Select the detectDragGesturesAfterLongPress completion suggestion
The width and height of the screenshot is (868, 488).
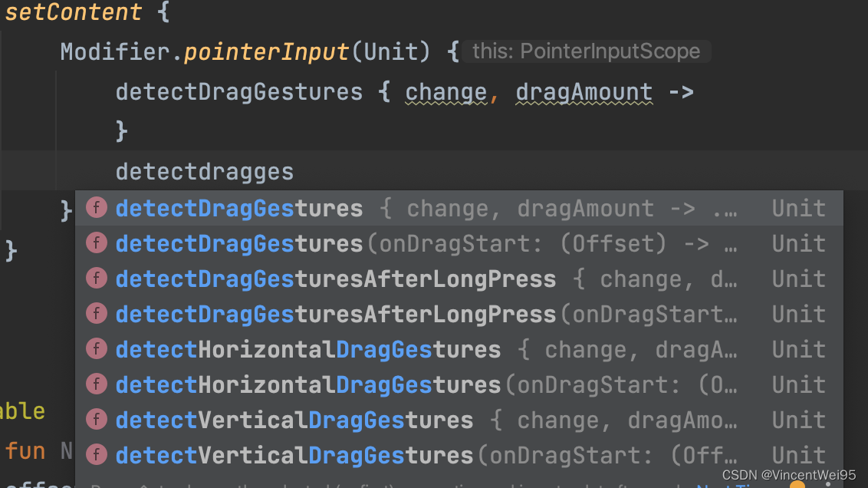tap(335, 279)
